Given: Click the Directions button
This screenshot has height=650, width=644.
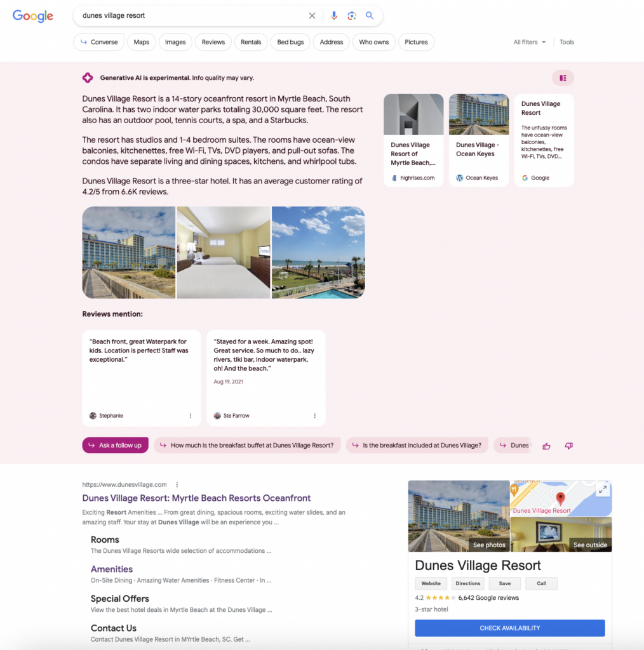Looking at the screenshot, I should (468, 584).
